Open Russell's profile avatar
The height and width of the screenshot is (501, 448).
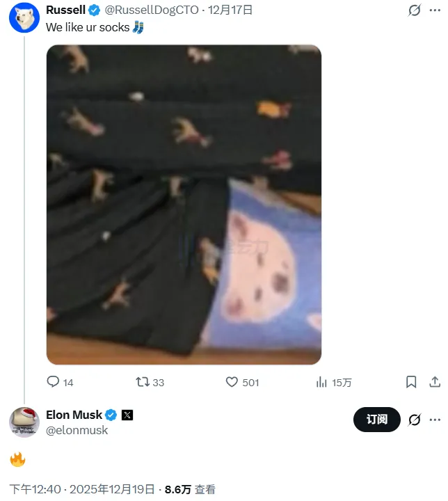coord(23,17)
